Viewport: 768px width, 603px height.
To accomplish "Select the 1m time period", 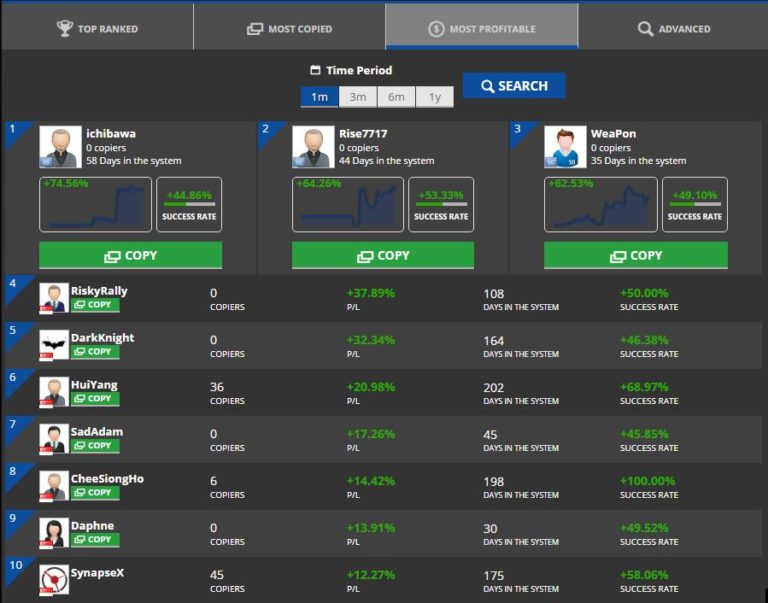I will pyautogui.click(x=319, y=97).
